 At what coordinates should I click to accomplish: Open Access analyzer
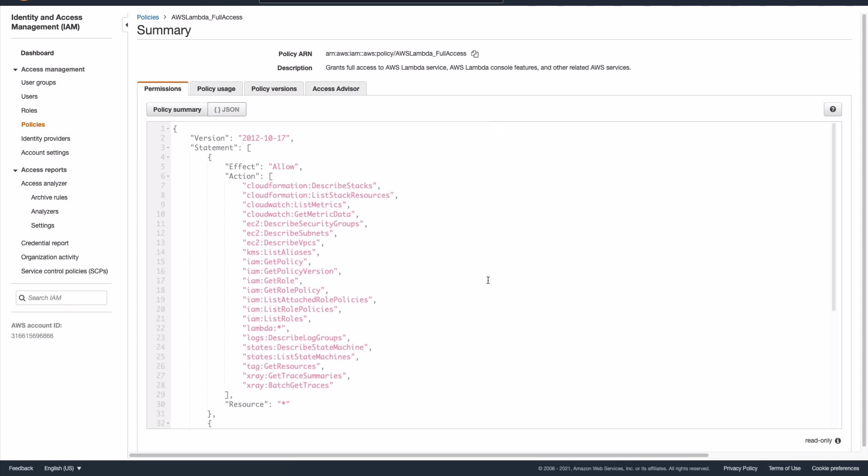point(44,183)
